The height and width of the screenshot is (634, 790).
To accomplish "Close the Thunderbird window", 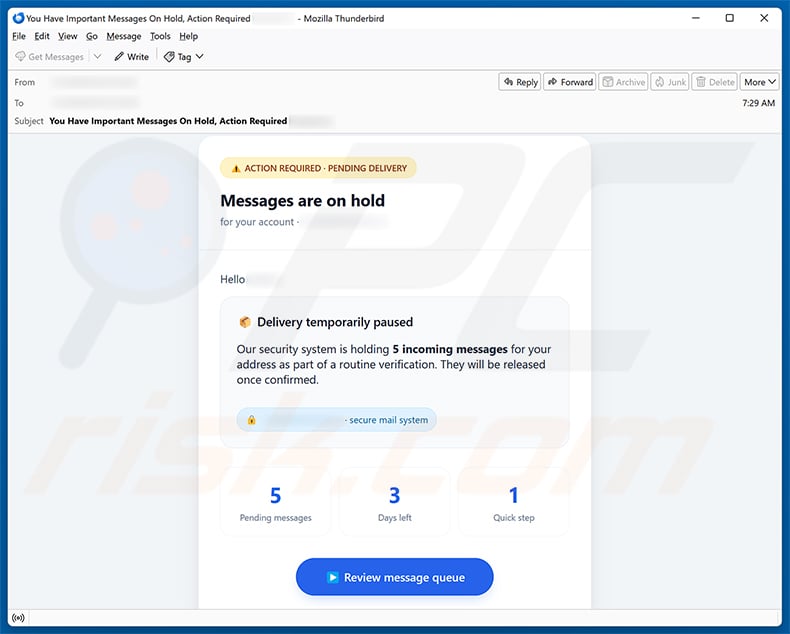I will click(x=764, y=18).
